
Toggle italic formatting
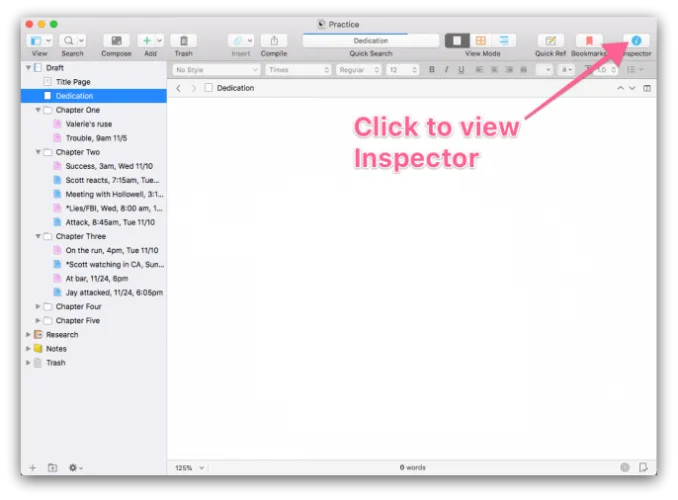point(446,70)
